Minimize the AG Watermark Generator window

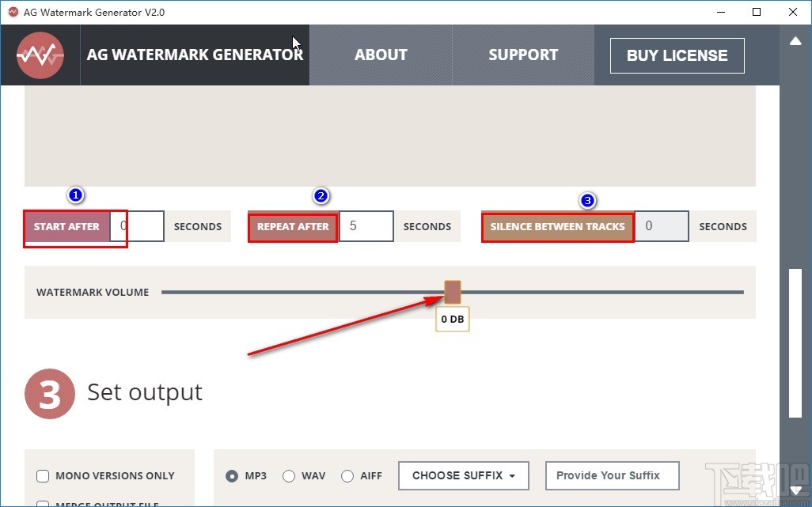pos(720,12)
